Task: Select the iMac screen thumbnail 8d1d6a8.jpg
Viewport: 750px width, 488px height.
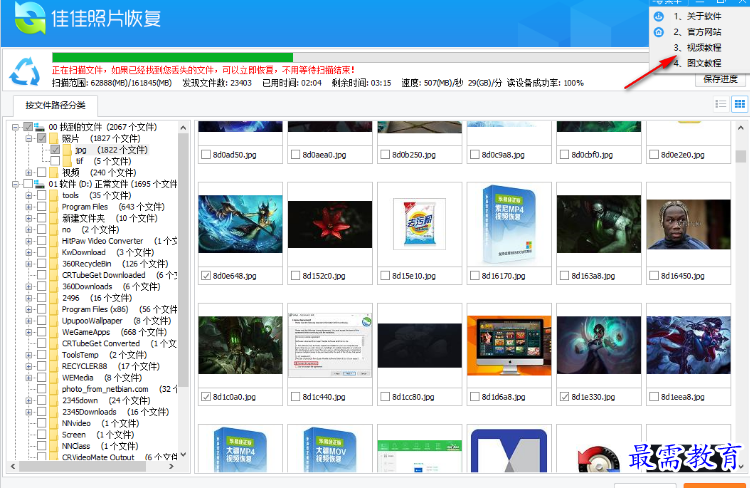Action: (509, 345)
